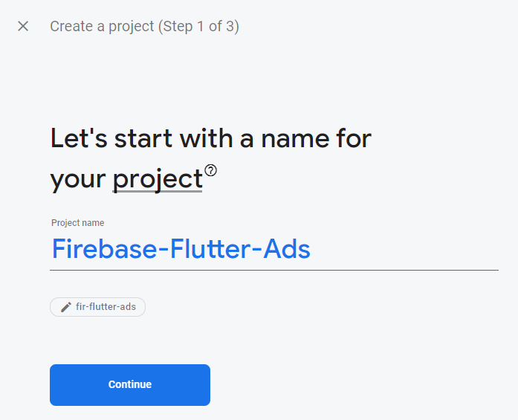Dismiss project setup with the X icon
This screenshot has height=420, width=518.
(x=23, y=26)
